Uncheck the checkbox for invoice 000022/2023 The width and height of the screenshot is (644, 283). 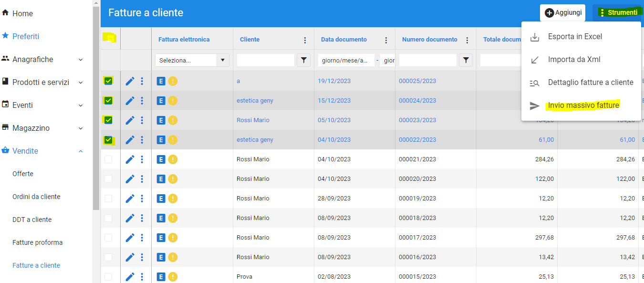108,140
